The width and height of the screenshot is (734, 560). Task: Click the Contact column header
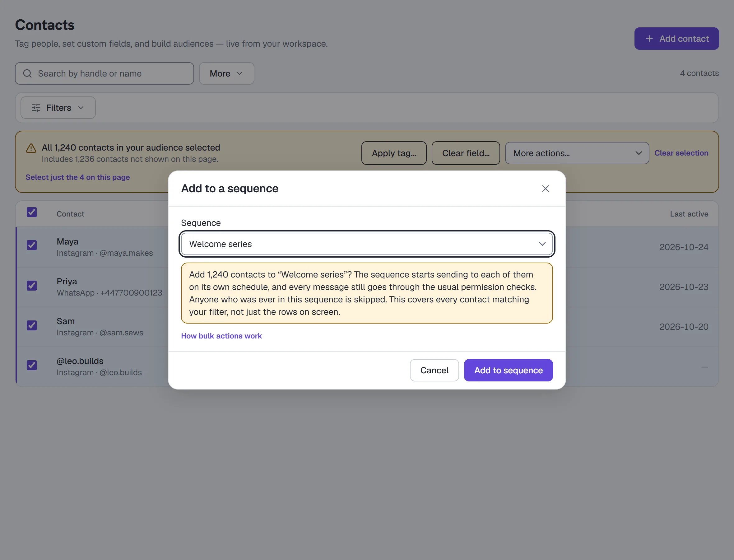70,214
